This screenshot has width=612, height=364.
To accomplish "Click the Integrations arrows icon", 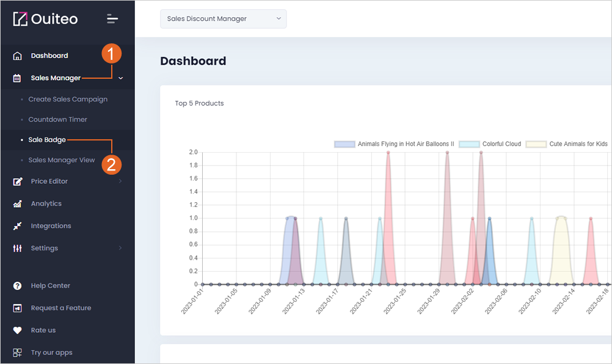I will pos(17,226).
